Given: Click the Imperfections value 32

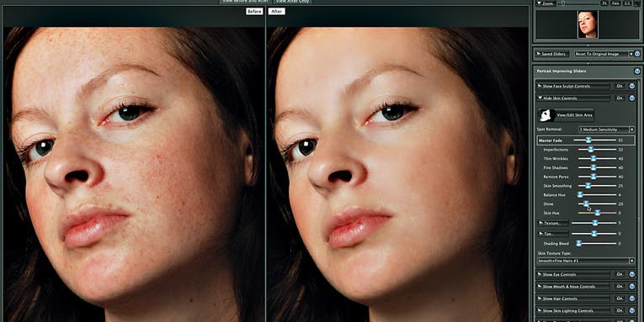Looking at the screenshot, I should (x=620, y=150).
